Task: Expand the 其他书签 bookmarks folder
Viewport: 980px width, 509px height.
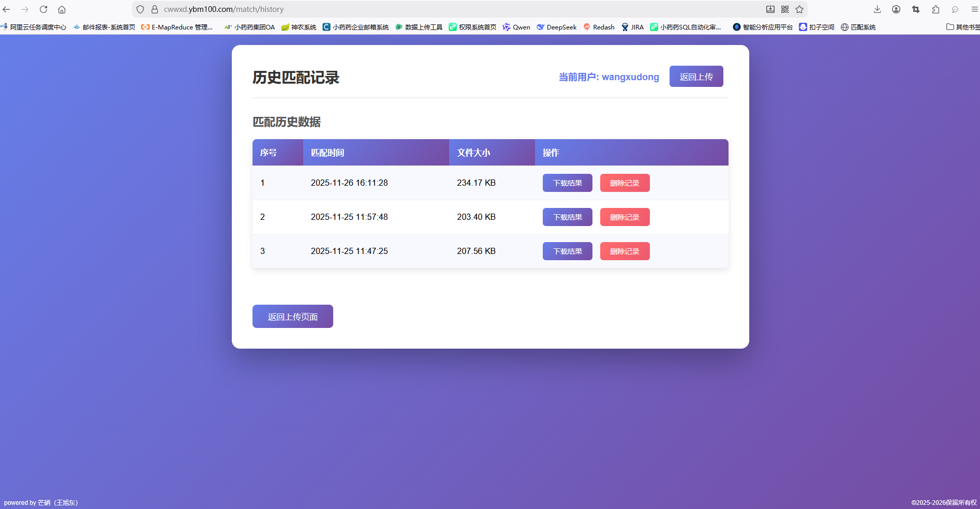Action: coord(962,27)
